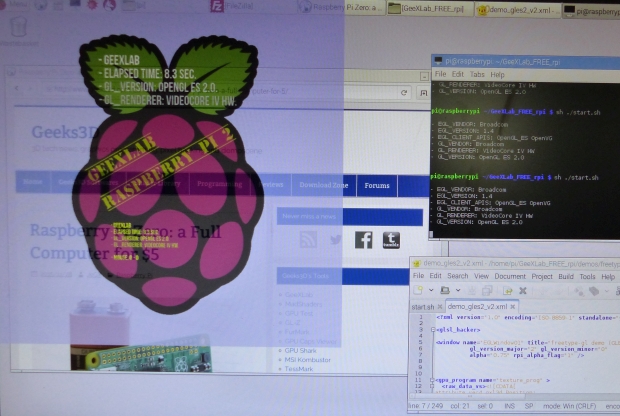Click the 'mode: Win (CRLF)' status bar entry
This screenshot has height=416, width=620.
point(569,407)
